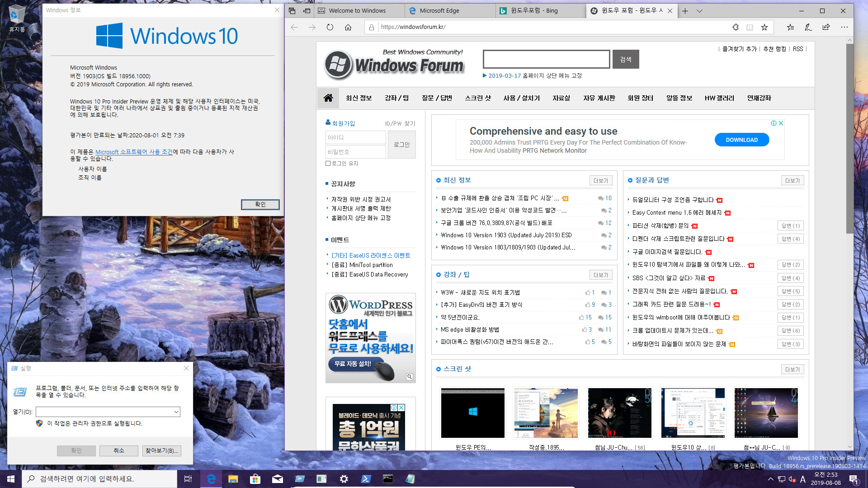Switch to the Microsoft Edge tab

coord(450,11)
